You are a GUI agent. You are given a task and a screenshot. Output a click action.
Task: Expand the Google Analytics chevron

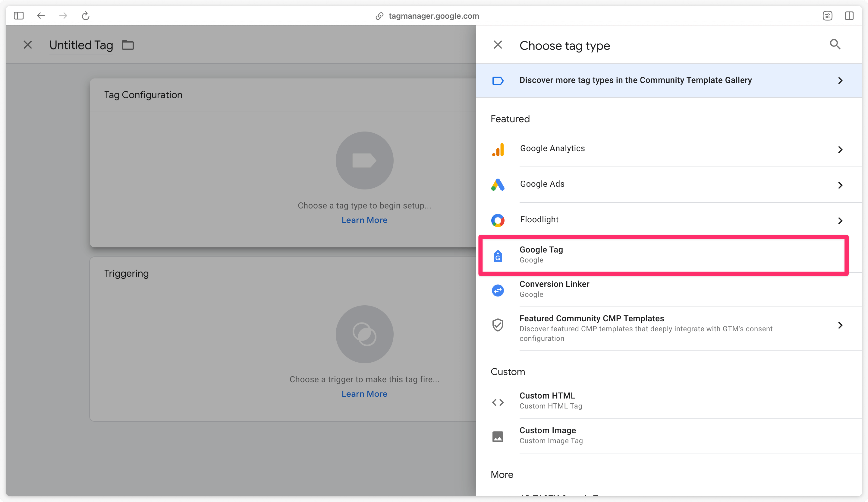[840, 150]
